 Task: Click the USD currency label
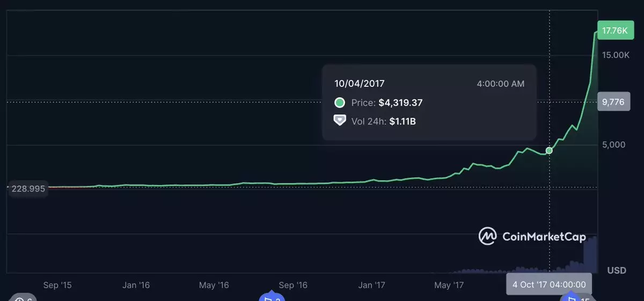click(x=616, y=270)
